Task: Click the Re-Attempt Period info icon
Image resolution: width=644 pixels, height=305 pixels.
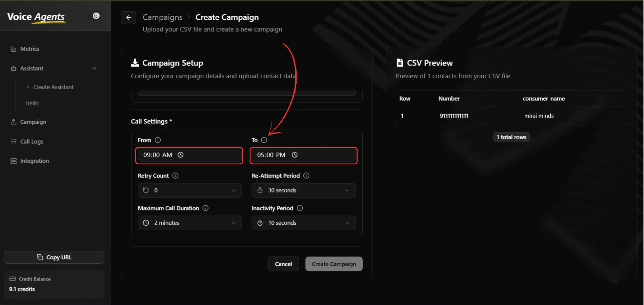Action: (x=306, y=176)
